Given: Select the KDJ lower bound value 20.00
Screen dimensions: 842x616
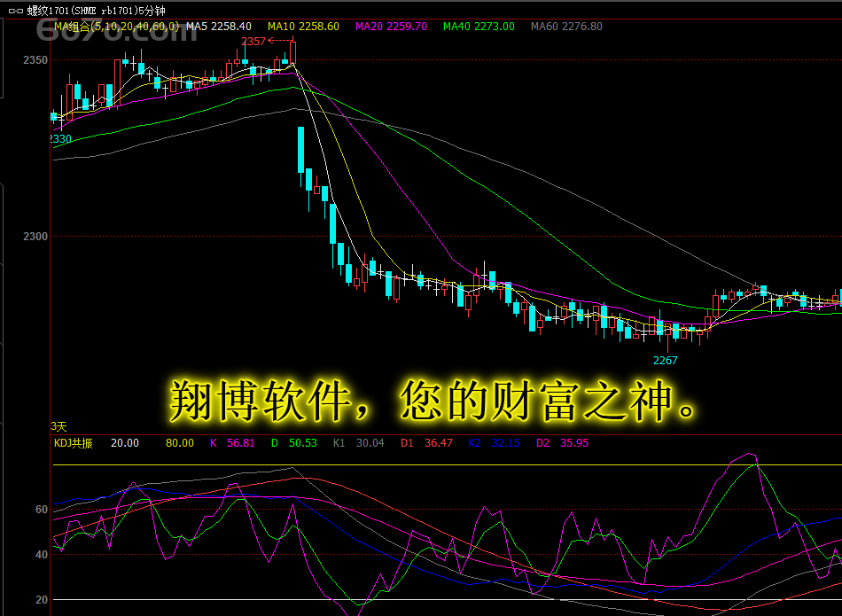Looking at the screenshot, I should pos(125,443).
